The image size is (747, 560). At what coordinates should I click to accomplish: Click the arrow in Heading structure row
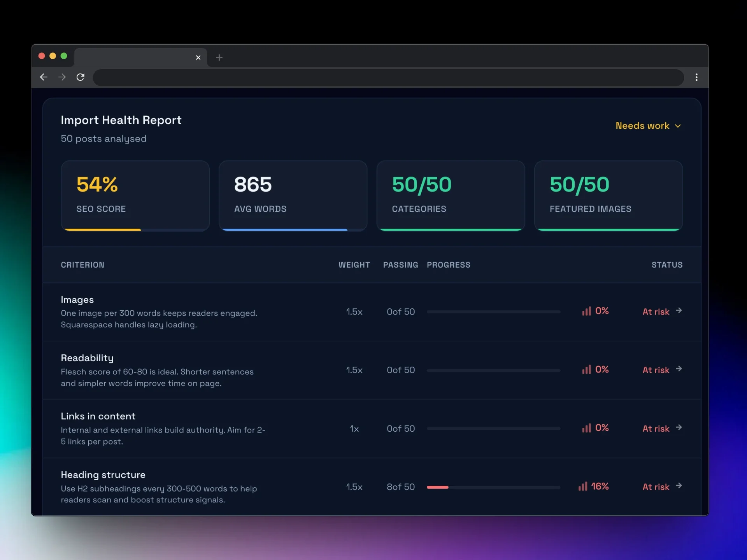679,486
